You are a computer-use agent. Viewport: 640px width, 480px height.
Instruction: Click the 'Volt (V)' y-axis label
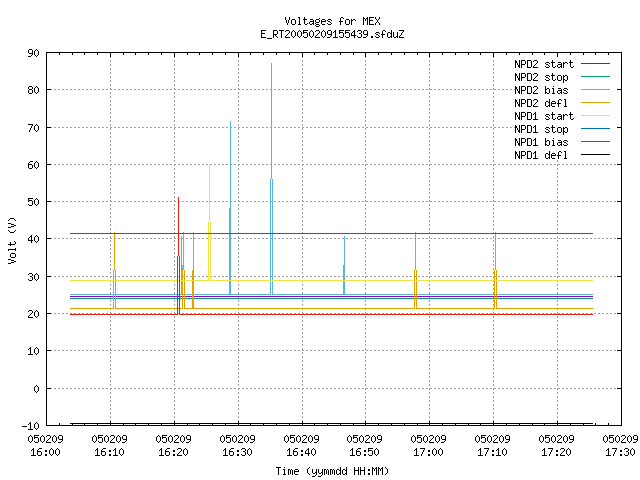[x=12, y=240]
